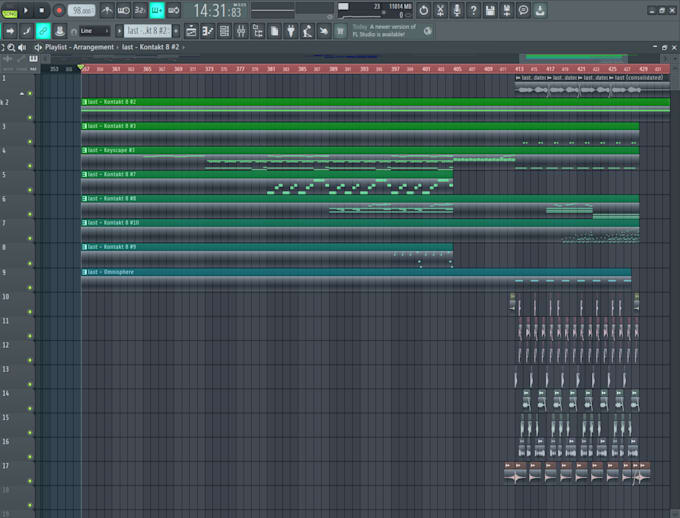Click the one-click audio recording microphone icon
Viewport: 680px width, 518px height.
pos(457,10)
